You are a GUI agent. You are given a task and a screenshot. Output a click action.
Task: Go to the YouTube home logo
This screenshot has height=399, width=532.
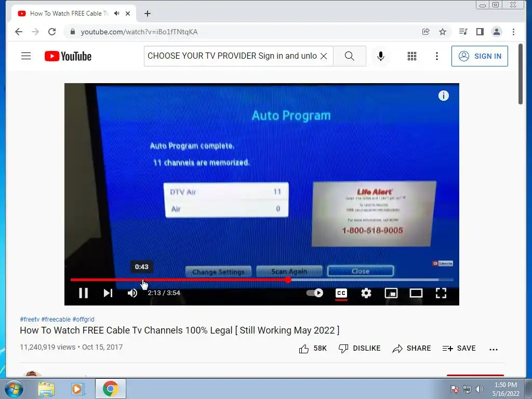click(68, 56)
